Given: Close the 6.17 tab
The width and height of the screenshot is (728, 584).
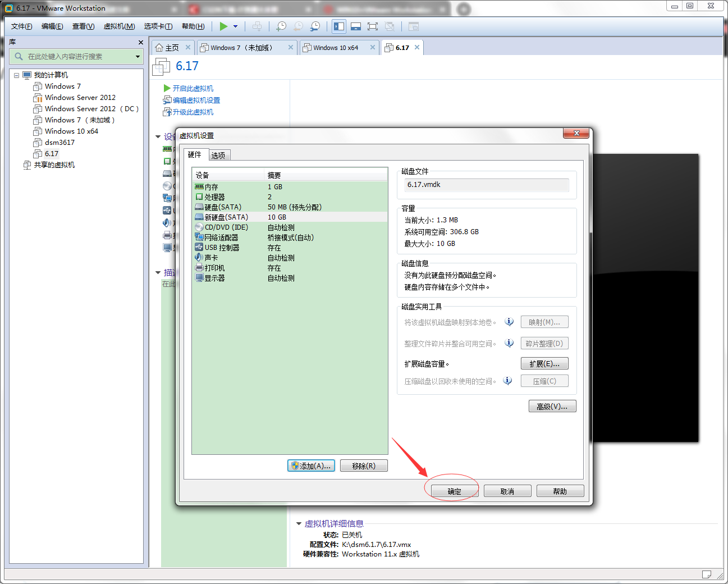Looking at the screenshot, I should click(417, 47).
